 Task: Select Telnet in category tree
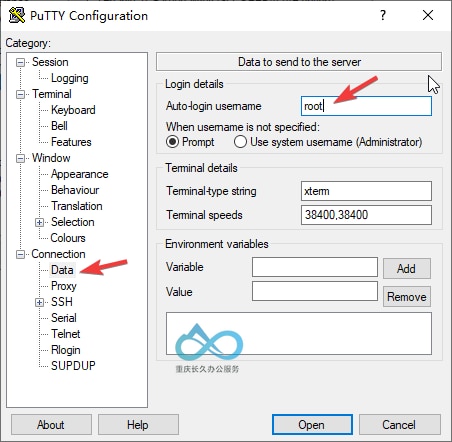point(66,334)
